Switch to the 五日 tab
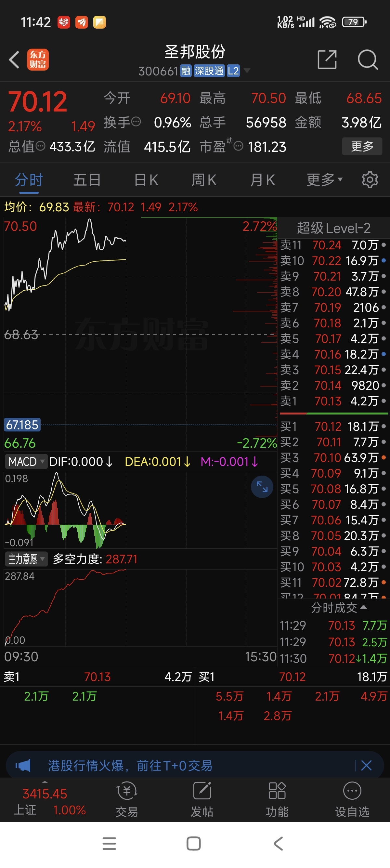This screenshot has height=868, width=390. coord(87,180)
